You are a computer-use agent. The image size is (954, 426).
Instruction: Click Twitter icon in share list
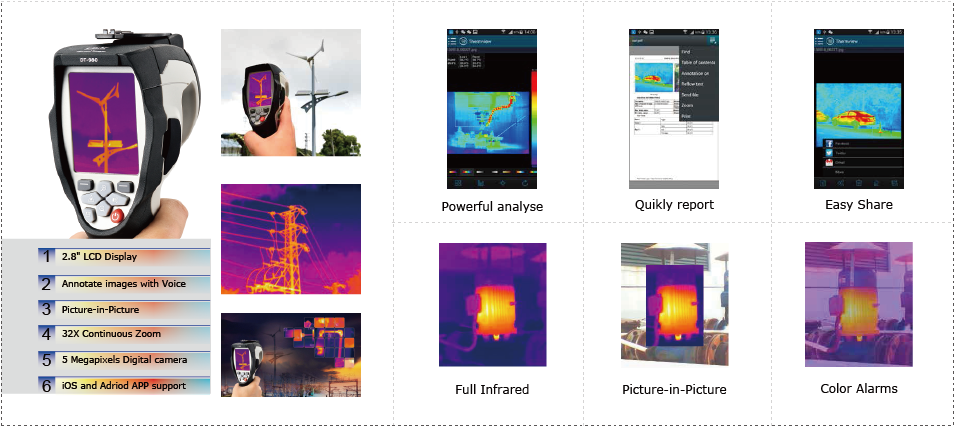point(828,153)
